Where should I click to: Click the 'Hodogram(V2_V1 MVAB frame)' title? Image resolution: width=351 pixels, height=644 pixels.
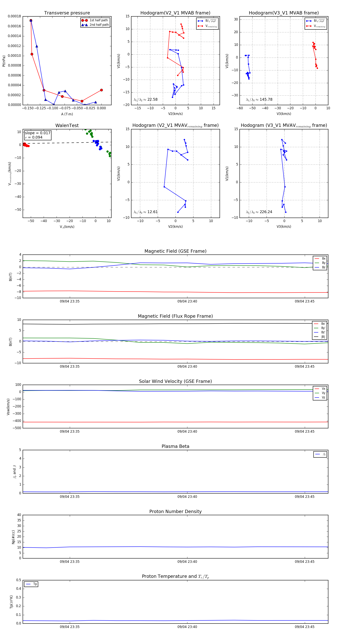(x=175, y=13)
